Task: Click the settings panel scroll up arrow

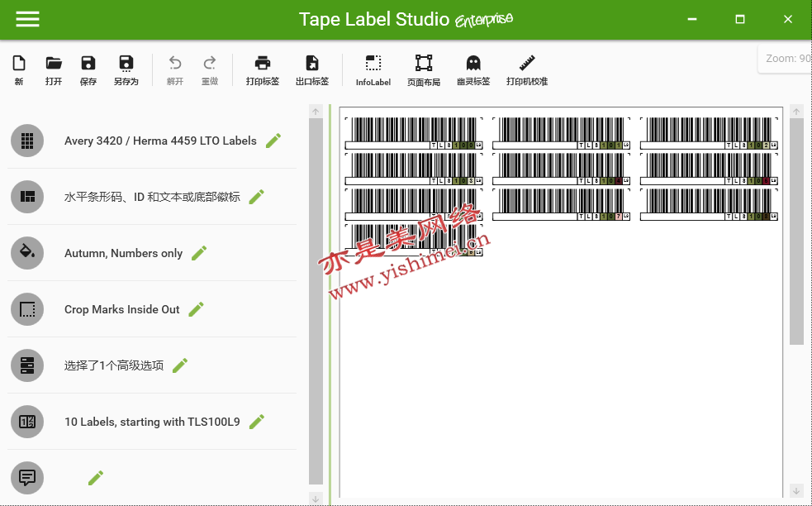Action: (x=316, y=112)
